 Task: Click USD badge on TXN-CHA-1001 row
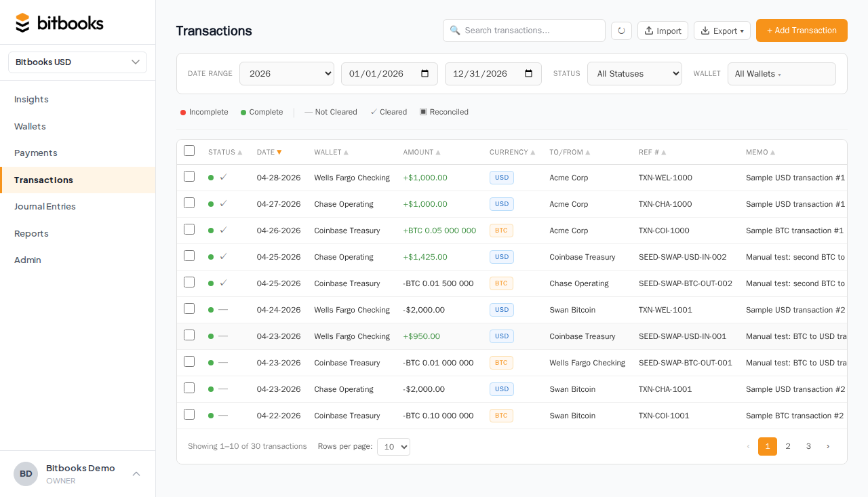pyautogui.click(x=502, y=389)
